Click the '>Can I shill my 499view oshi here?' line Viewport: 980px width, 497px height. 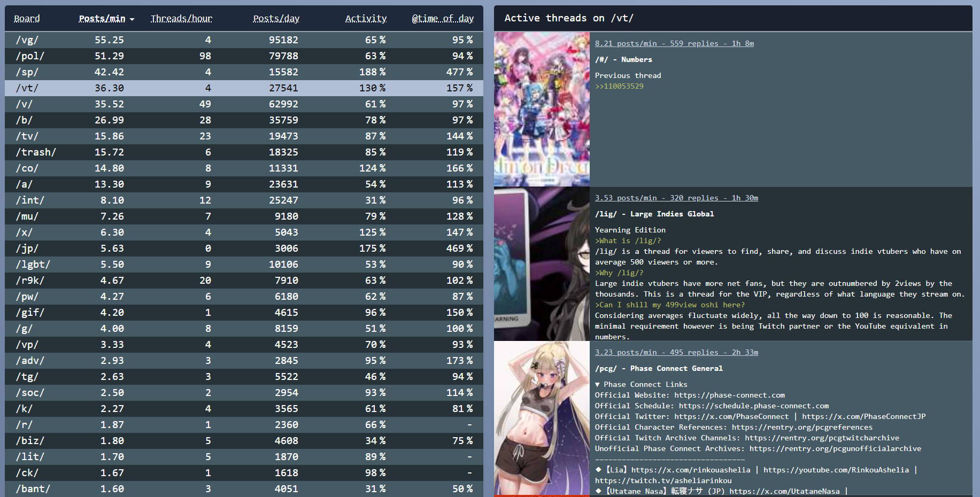click(670, 305)
